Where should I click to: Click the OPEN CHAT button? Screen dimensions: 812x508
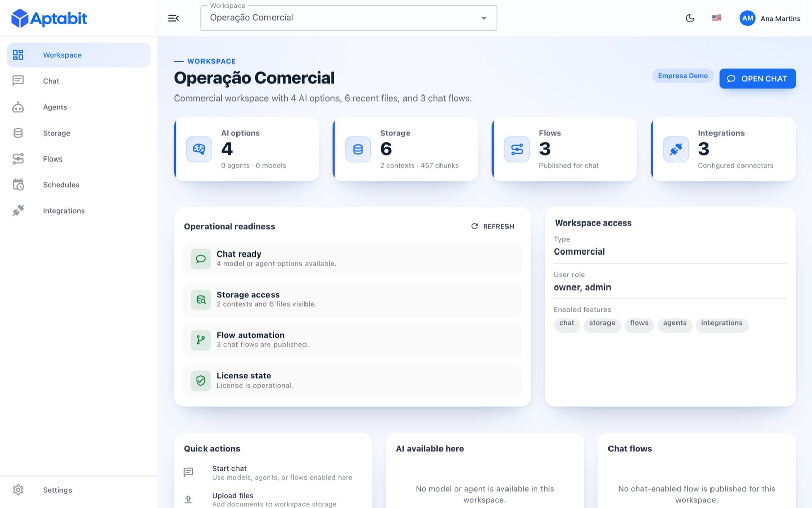[x=757, y=79]
